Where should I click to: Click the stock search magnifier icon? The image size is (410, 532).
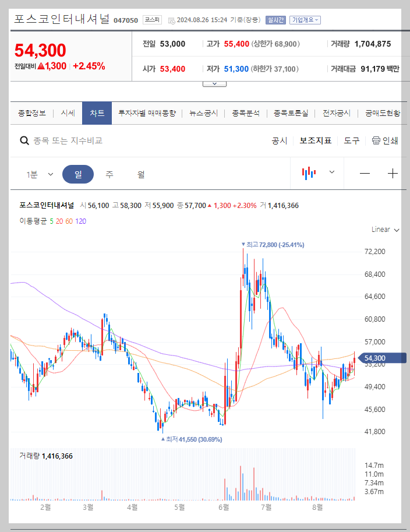coord(24,140)
